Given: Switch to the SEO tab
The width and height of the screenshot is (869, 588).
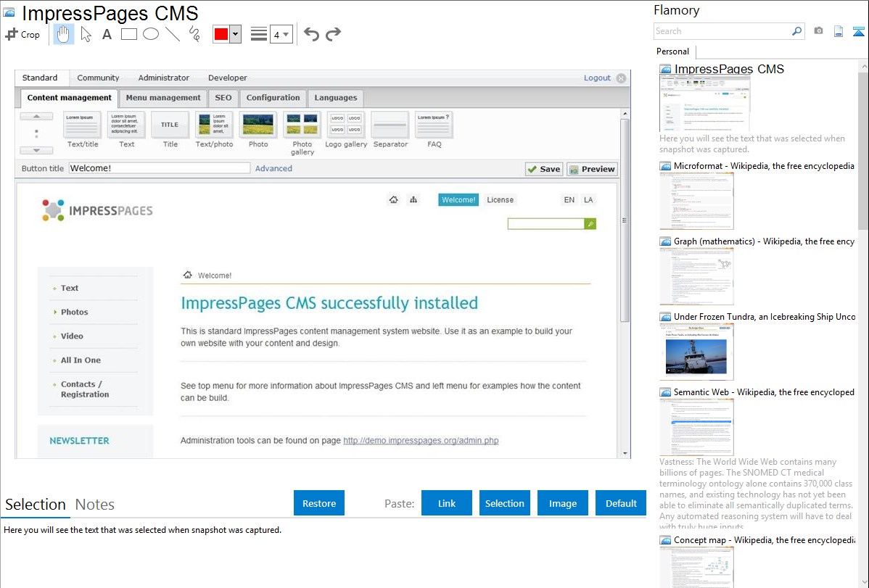Looking at the screenshot, I should [x=223, y=98].
